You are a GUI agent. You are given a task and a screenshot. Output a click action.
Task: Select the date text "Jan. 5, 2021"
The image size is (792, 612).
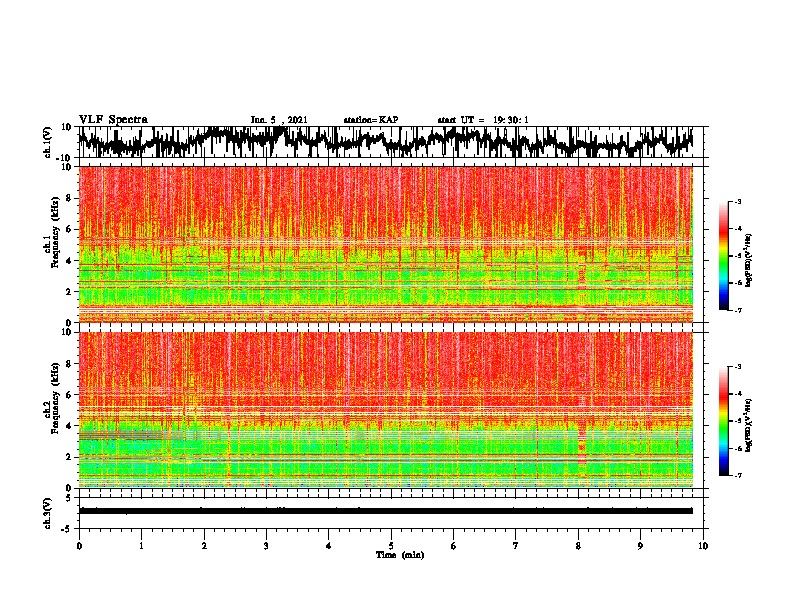[279, 120]
